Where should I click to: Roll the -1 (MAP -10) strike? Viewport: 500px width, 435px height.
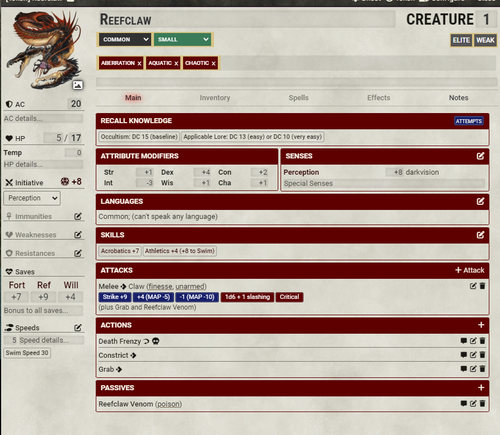click(197, 297)
